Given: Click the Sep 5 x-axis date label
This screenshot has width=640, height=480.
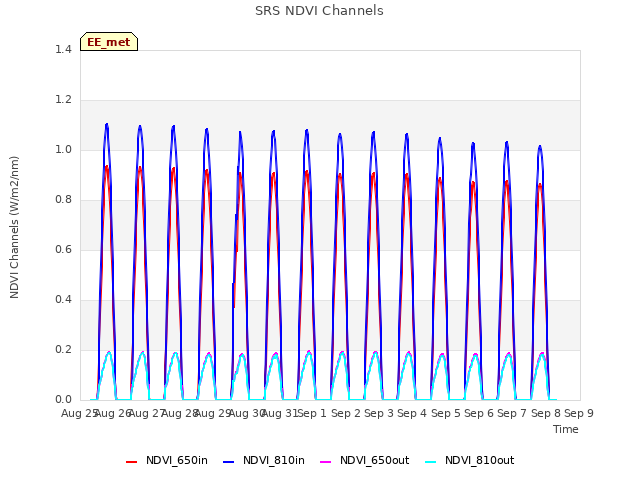Looking at the screenshot, I should point(446,413).
